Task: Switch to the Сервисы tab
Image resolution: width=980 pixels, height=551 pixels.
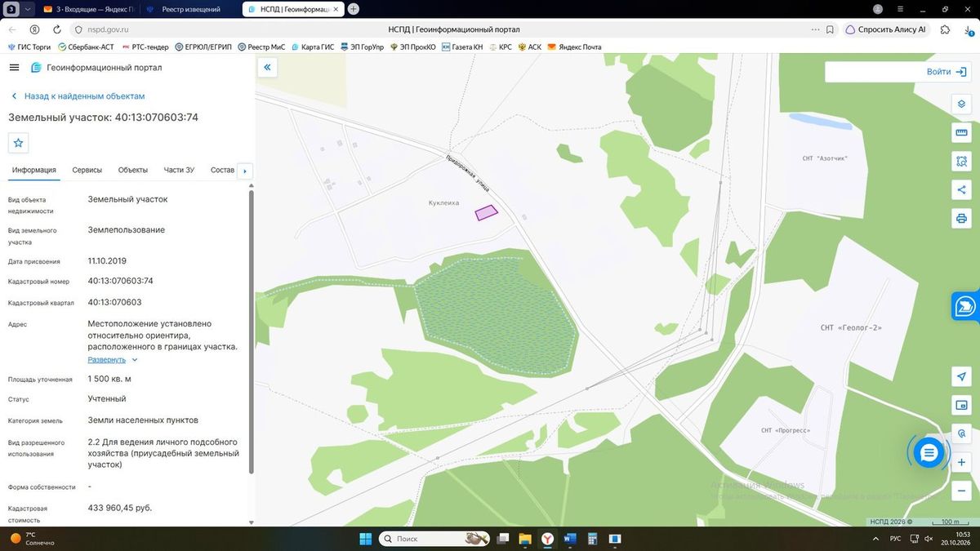Action: tap(87, 170)
